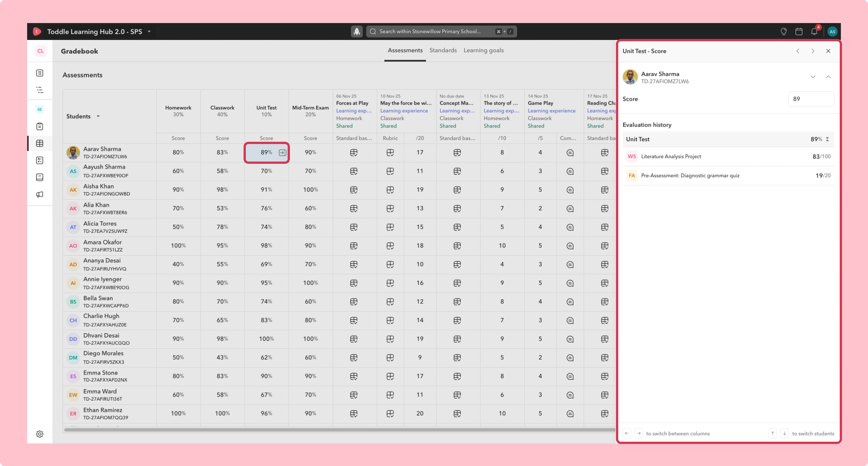Viewport: 868px width, 466px height.
Task: Switch to the Assessments tab
Action: coord(405,51)
